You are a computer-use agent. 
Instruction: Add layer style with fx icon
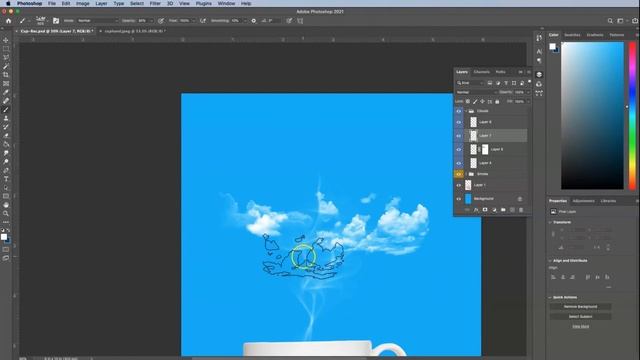[476, 210]
